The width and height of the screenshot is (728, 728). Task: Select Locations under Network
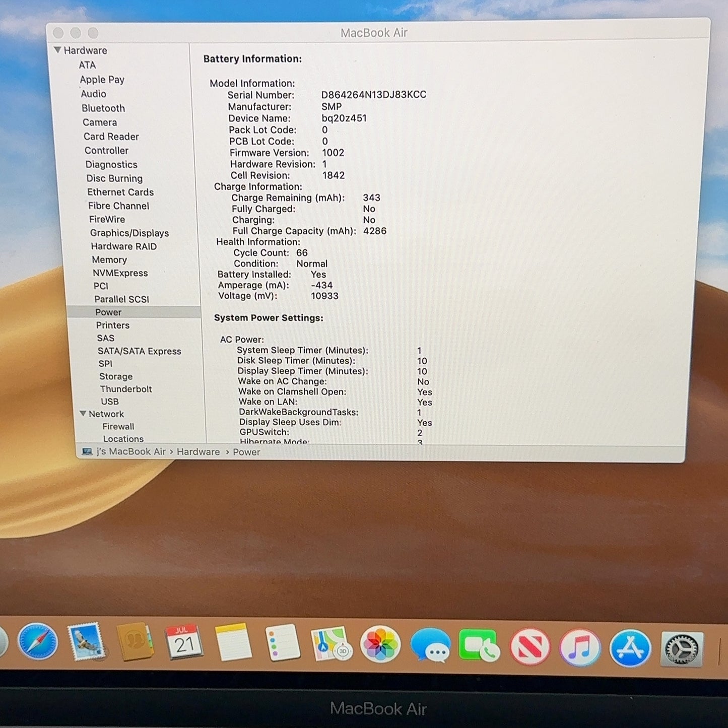click(123, 439)
